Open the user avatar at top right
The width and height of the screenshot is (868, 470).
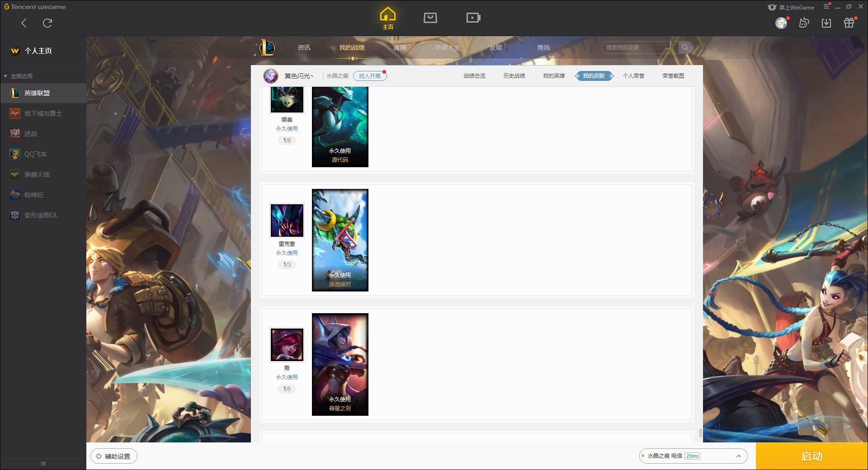(781, 23)
